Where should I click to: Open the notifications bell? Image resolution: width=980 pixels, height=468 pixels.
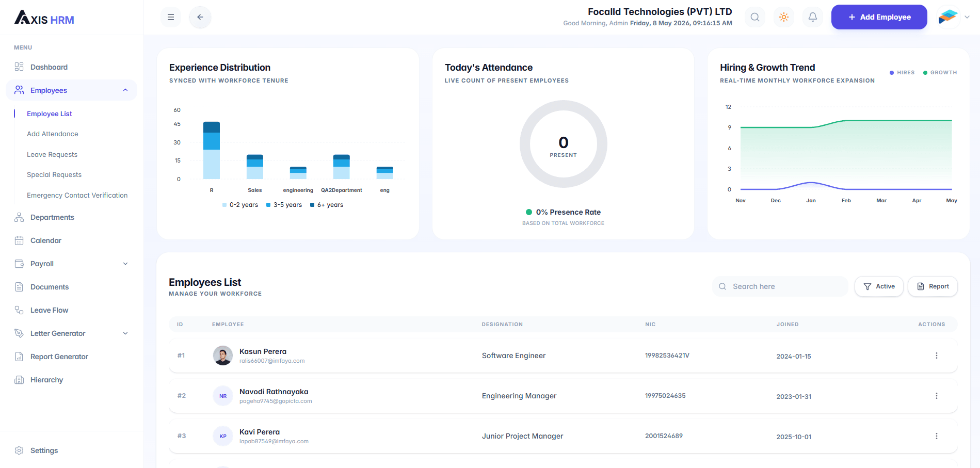813,17
